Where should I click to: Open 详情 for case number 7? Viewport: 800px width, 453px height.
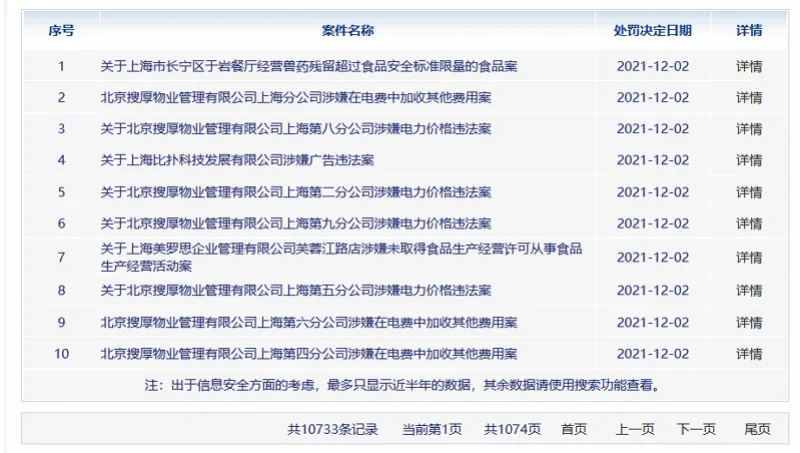(748, 258)
